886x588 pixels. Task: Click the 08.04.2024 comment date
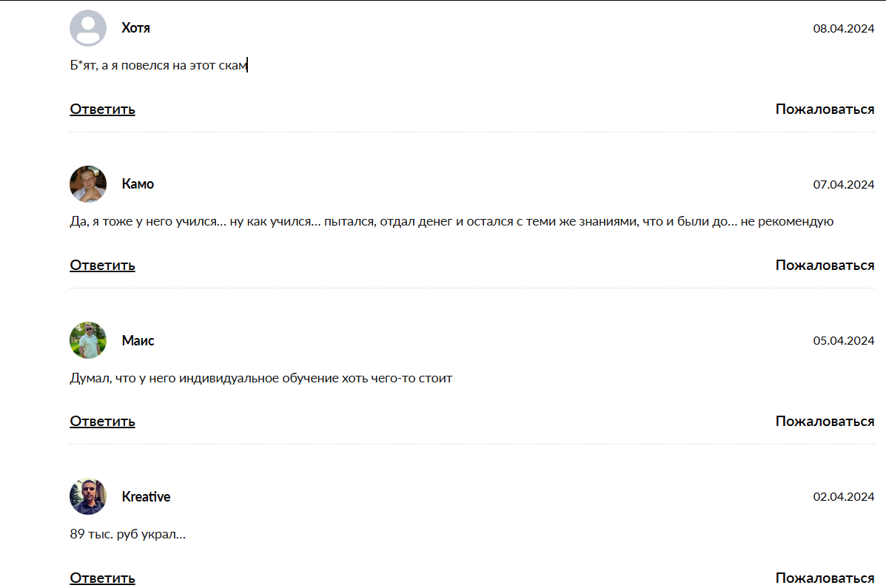[x=844, y=29]
